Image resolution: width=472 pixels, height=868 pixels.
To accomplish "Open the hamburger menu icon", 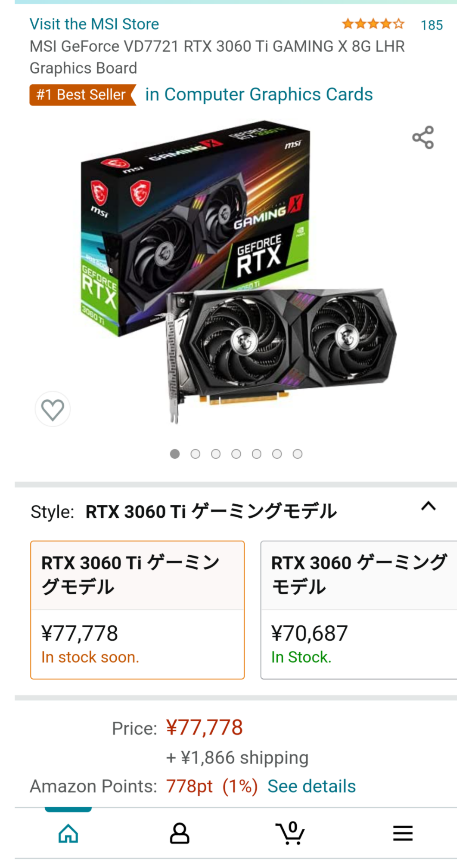I will (x=403, y=833).
